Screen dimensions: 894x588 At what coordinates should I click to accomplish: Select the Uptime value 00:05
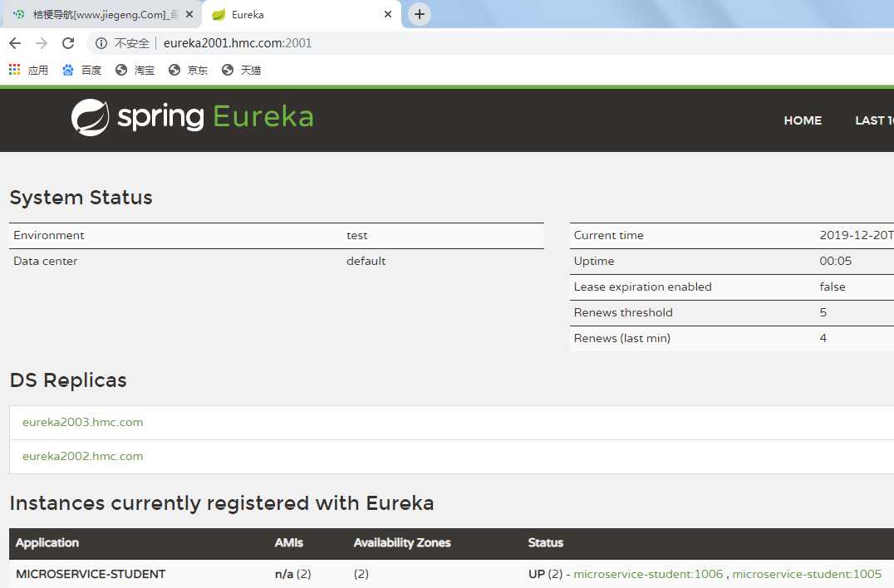click(835, 261)
